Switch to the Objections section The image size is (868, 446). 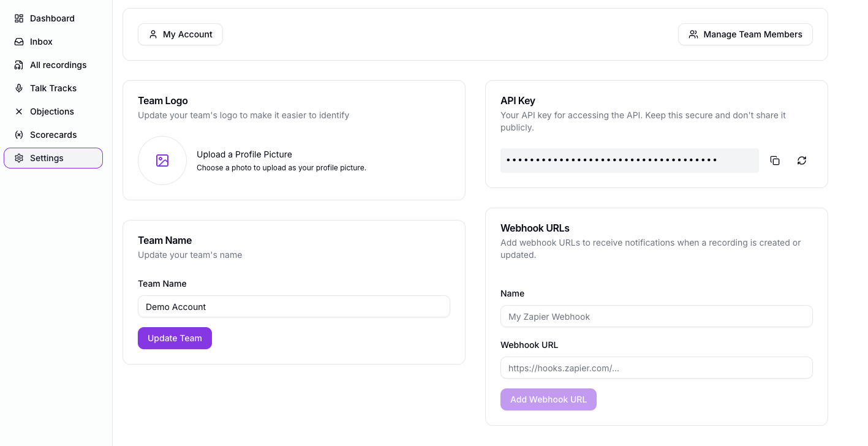[x=51, y=111]
